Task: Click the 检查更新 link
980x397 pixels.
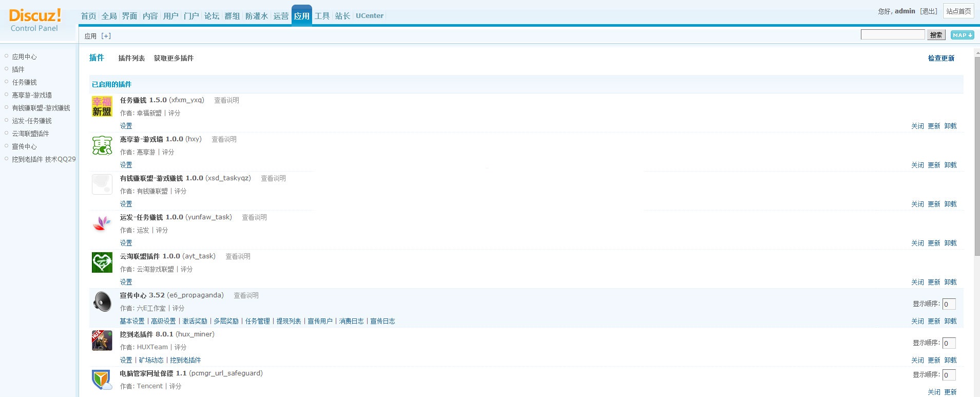Action: (x=941, y=58)
